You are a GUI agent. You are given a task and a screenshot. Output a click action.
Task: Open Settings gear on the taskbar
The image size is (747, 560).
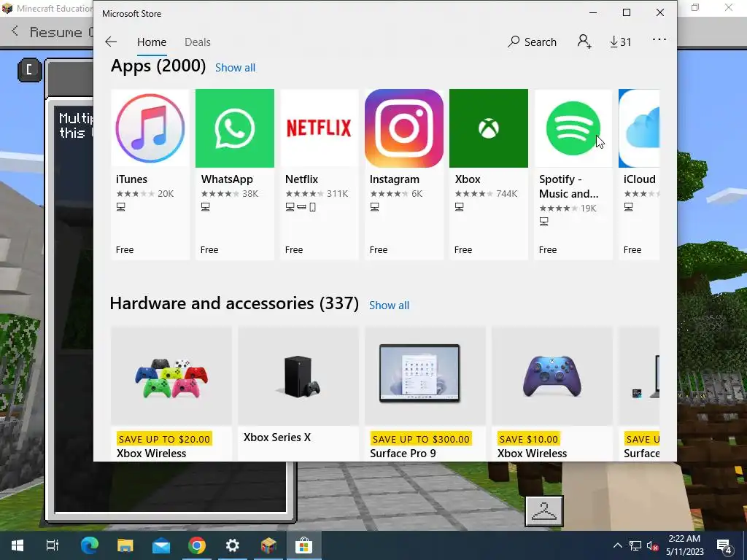point(233,545)
